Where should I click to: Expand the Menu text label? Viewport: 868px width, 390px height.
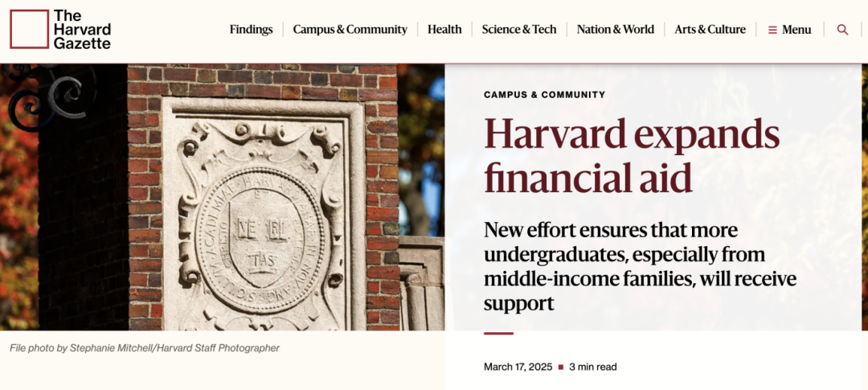[x=796, y=30]
